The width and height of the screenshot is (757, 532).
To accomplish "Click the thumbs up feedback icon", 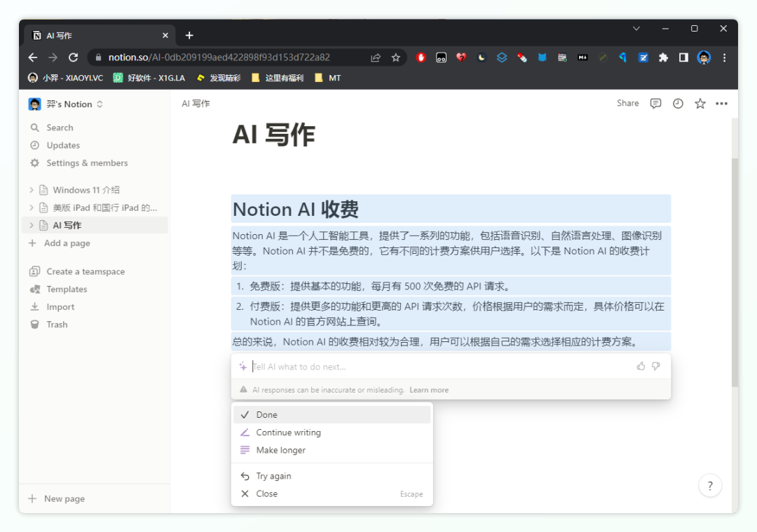I will click(x=641, y=366).
